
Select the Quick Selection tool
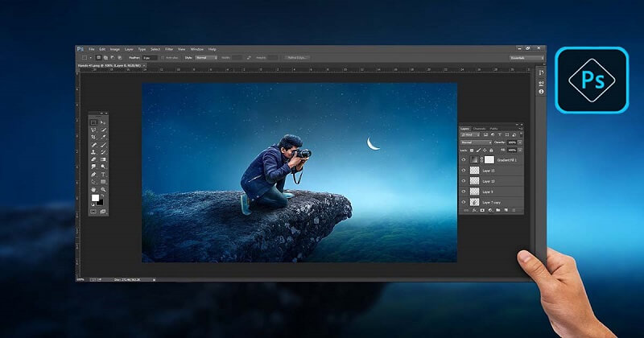click(x=103, y=130)
